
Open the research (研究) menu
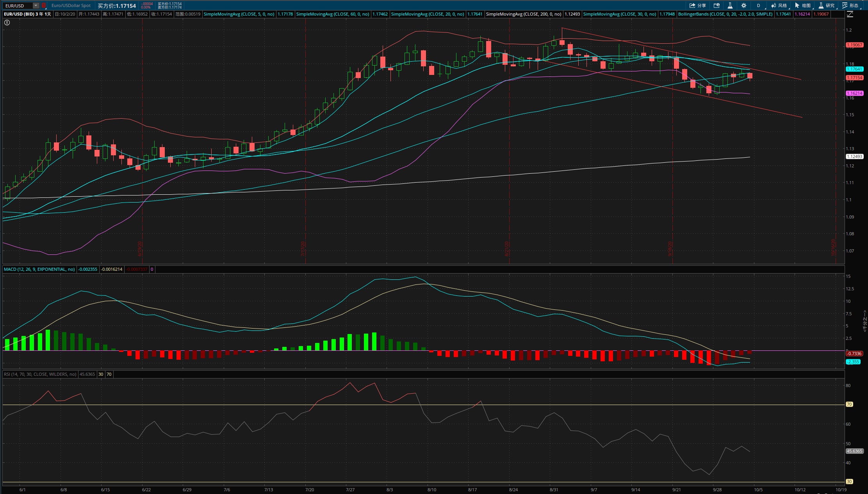(x=827, y=5)
